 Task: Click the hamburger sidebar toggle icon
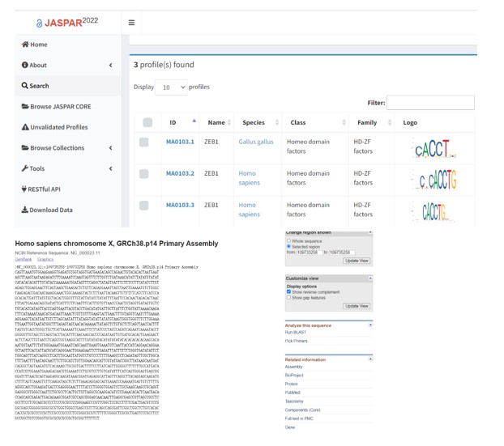tap(131, 23)
